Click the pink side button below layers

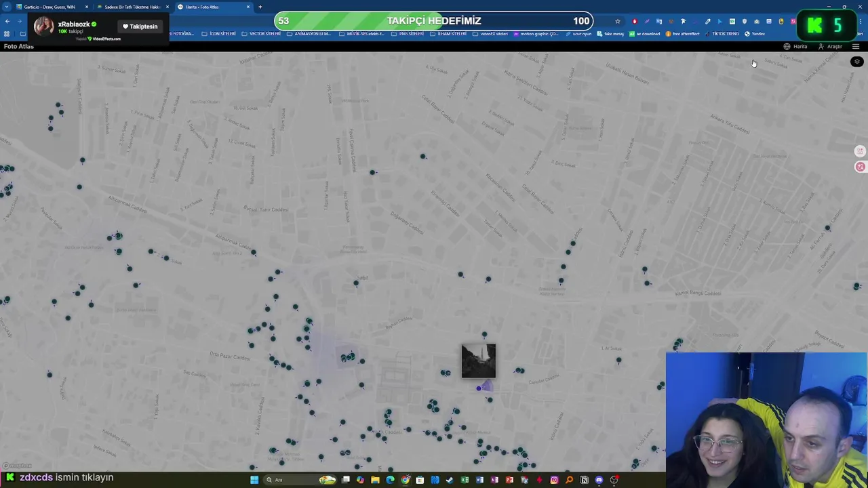[861, 167]
